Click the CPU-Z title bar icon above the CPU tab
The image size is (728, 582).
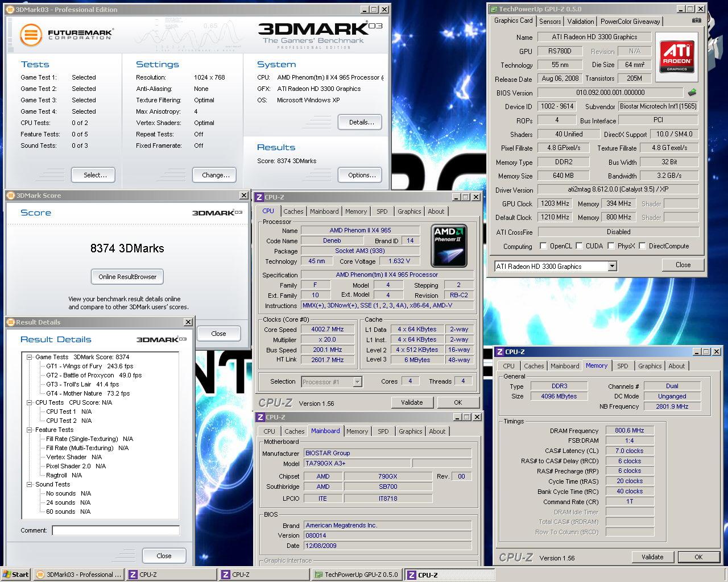pyautogui.click(x=259, y=197)
